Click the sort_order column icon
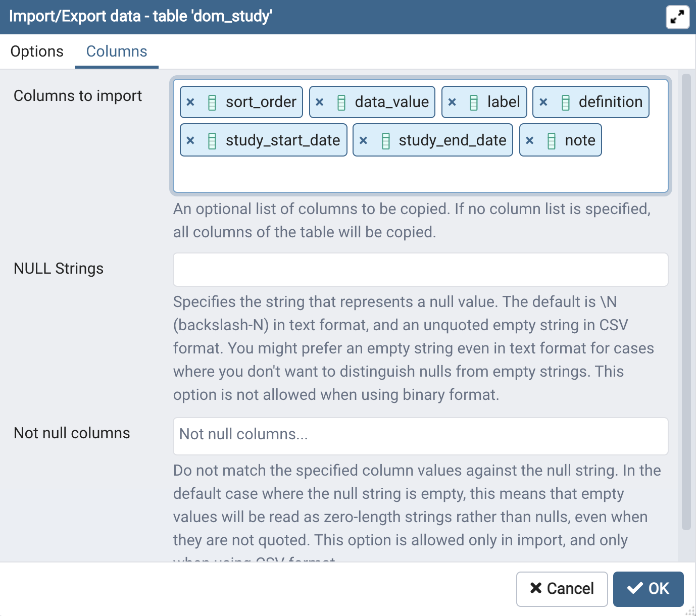Viewport: 696px width, 616px height. click(x=212, y=102)
